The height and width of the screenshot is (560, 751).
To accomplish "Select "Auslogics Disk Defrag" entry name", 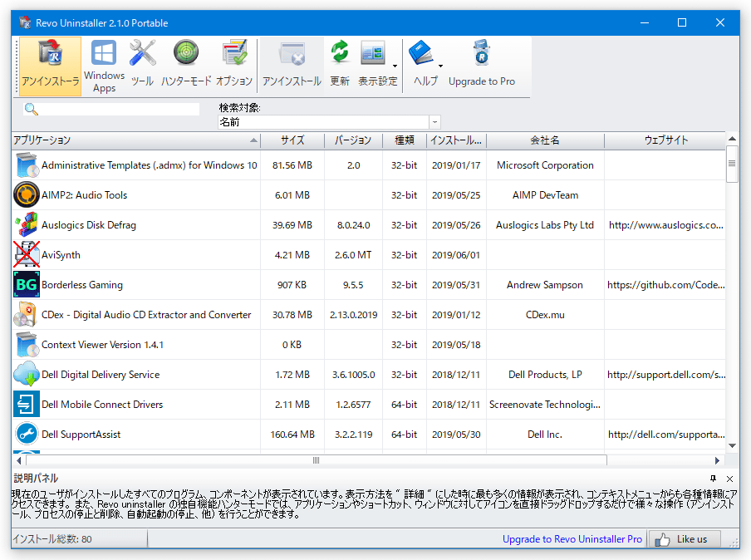I will point(89,225).
